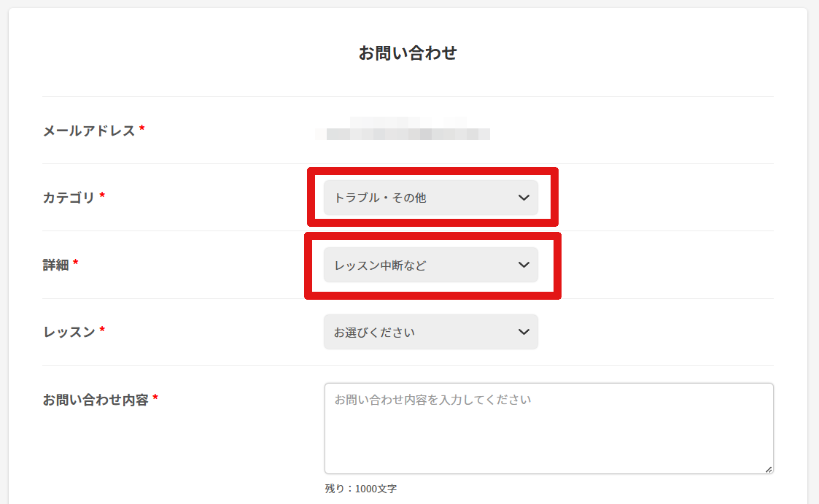Click the メールアドレス field label
819x504 pixels.
[89, 131]
